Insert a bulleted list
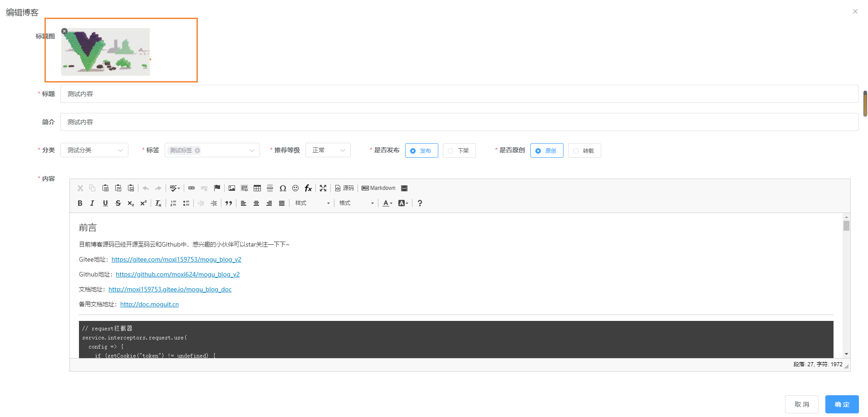Screen dimensions: 868x417 [186, 203]
